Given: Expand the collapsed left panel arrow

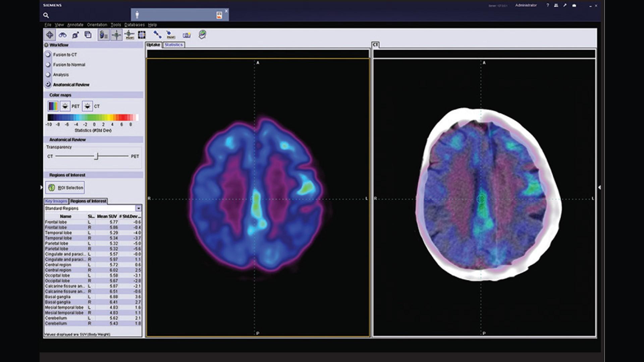Looking at the screenshot, I should point(41,187).
